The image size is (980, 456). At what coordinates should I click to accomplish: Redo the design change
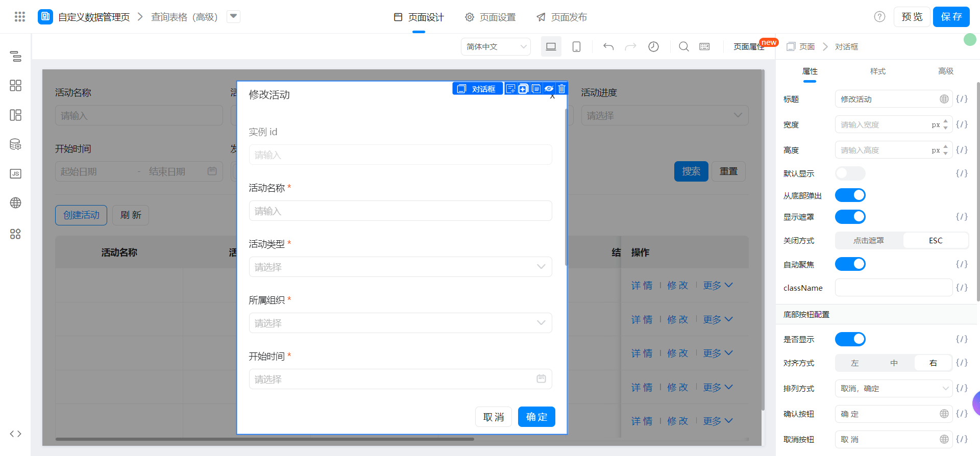coord(631,46)
